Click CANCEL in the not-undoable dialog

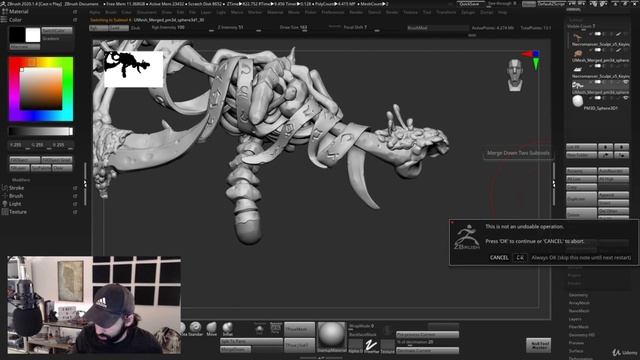[499, 258]
